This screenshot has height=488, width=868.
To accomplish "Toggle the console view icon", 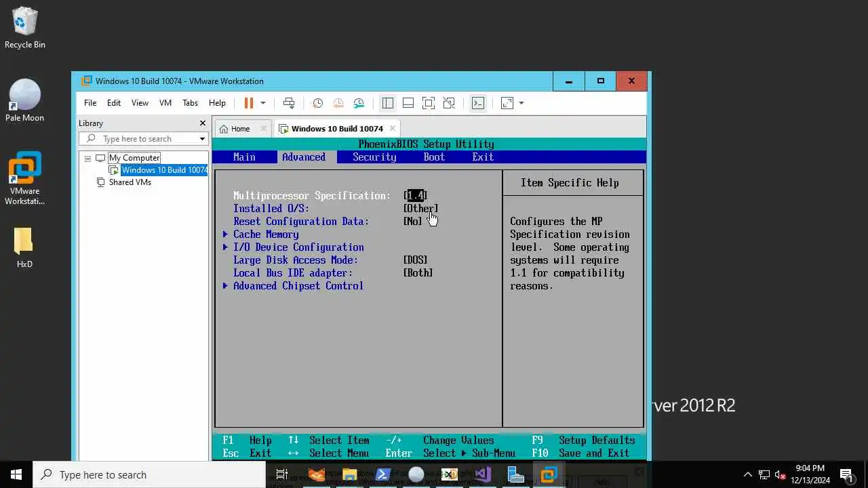I will tap(478, 103).
